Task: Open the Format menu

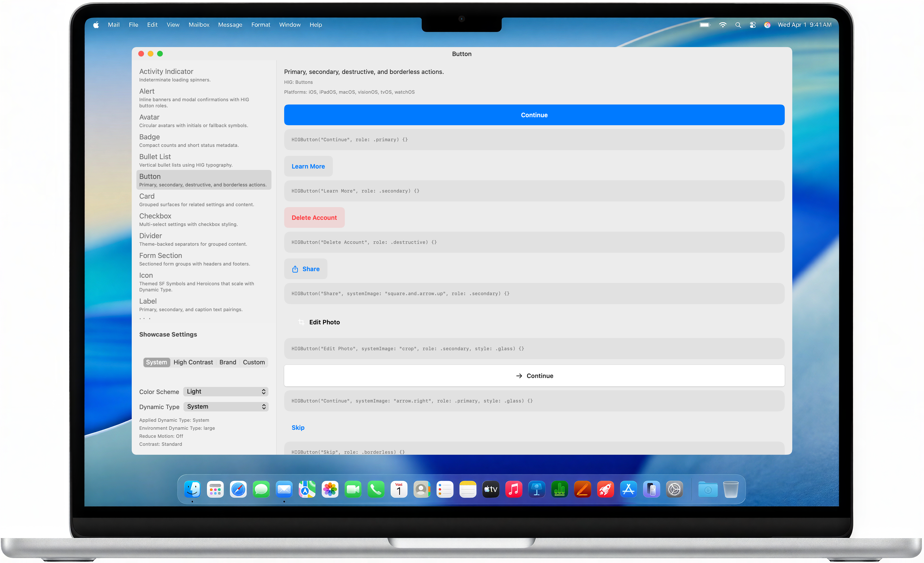Action: [261, 25]
